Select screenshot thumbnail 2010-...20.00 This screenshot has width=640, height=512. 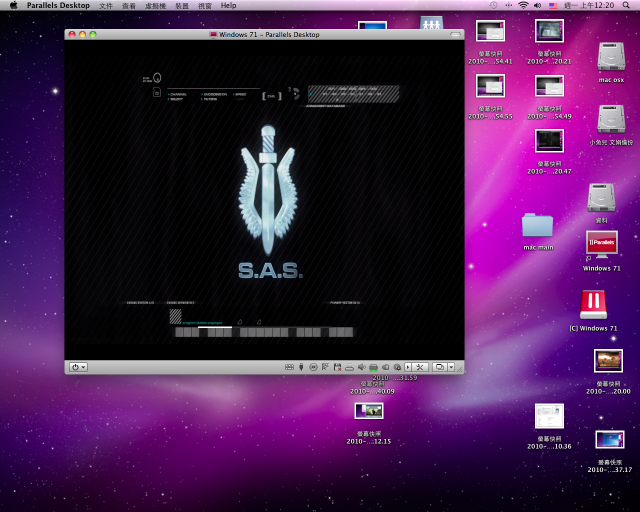(608, 361)
